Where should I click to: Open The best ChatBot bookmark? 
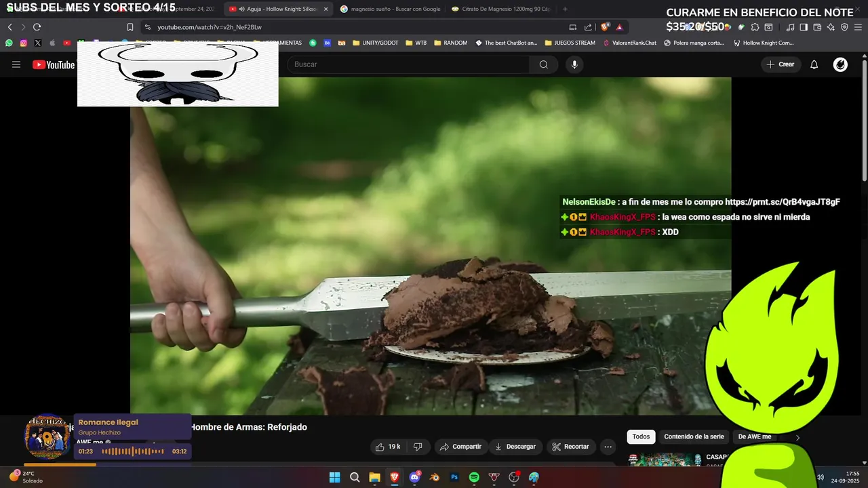[x=506, y=43]
